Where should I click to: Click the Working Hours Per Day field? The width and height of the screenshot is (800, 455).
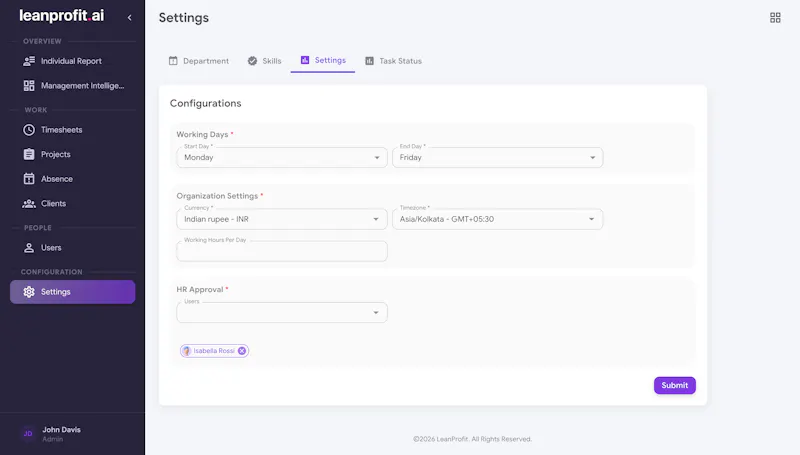click(282, 251)
